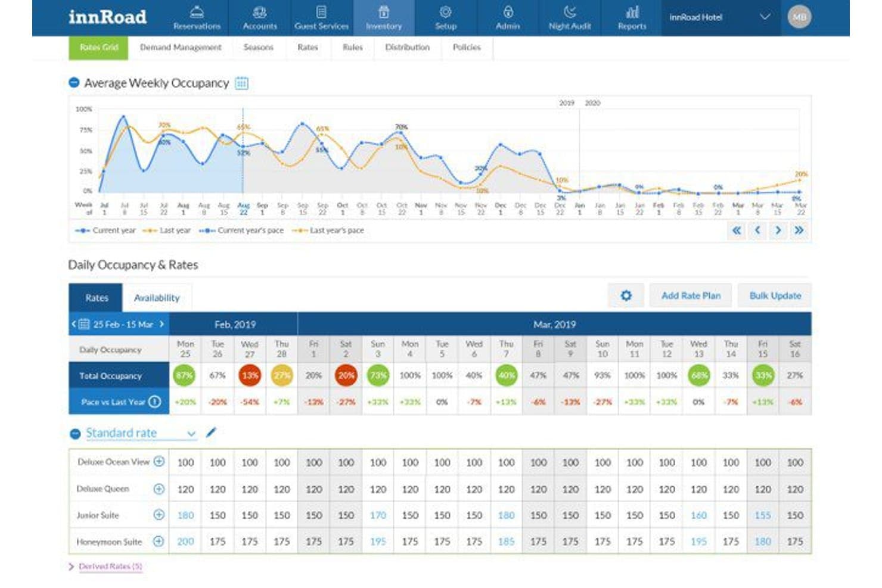Open the Accounts module
Viewport: 882px width, 588px height.
click(x=260, y=18)
